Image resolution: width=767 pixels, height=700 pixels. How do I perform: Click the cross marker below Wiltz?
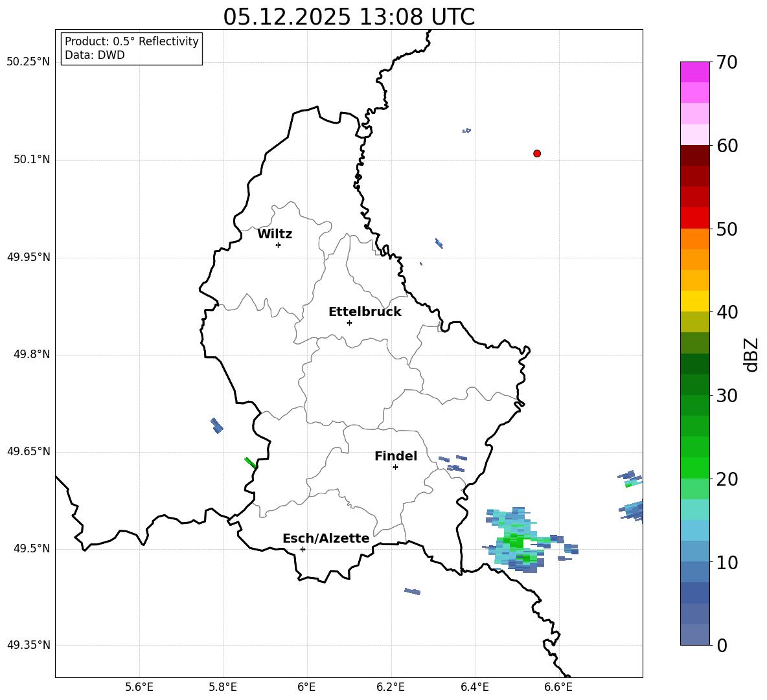click(x=278, y=245)
